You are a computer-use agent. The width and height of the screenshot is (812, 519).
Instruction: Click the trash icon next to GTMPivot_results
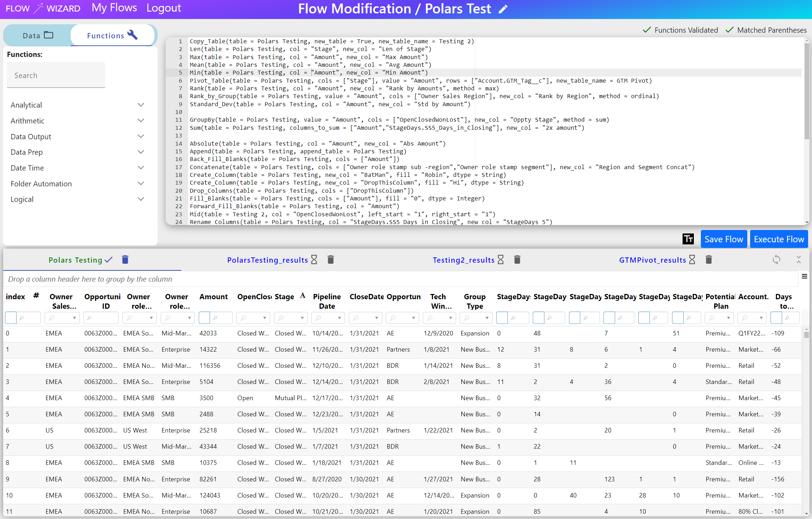click(x=709, y=260)
